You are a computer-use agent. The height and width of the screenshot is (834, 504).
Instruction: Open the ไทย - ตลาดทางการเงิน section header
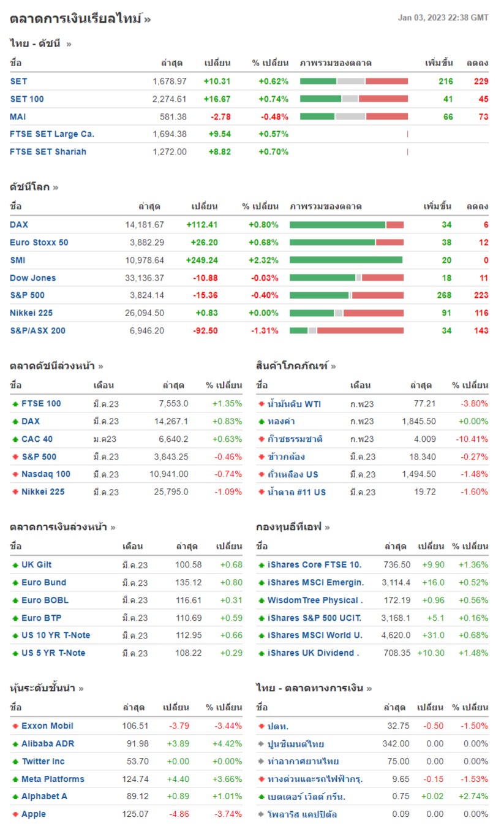314,688
